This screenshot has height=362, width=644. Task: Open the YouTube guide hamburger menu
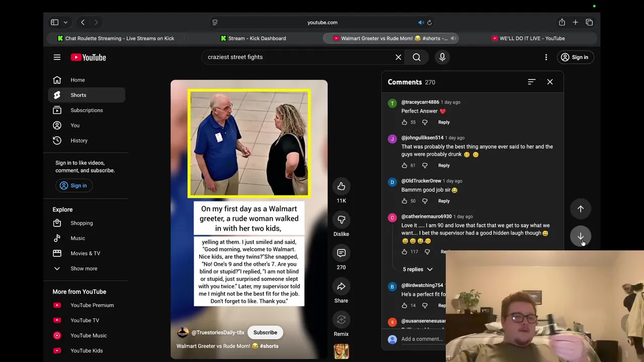coord(57,57)
